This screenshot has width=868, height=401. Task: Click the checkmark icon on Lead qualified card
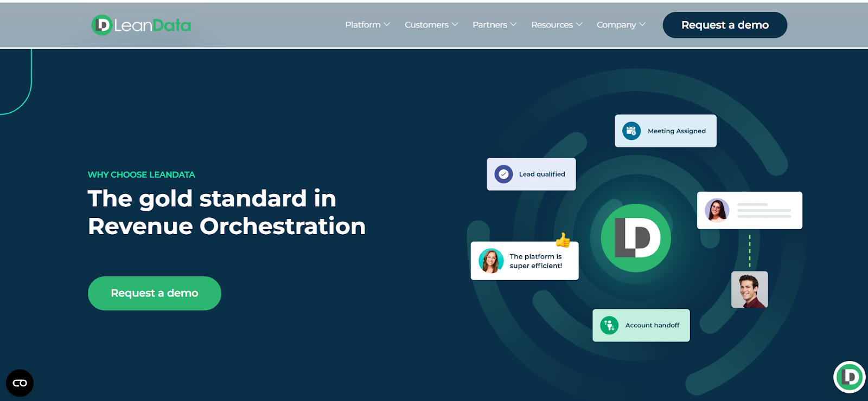(503, 174)
